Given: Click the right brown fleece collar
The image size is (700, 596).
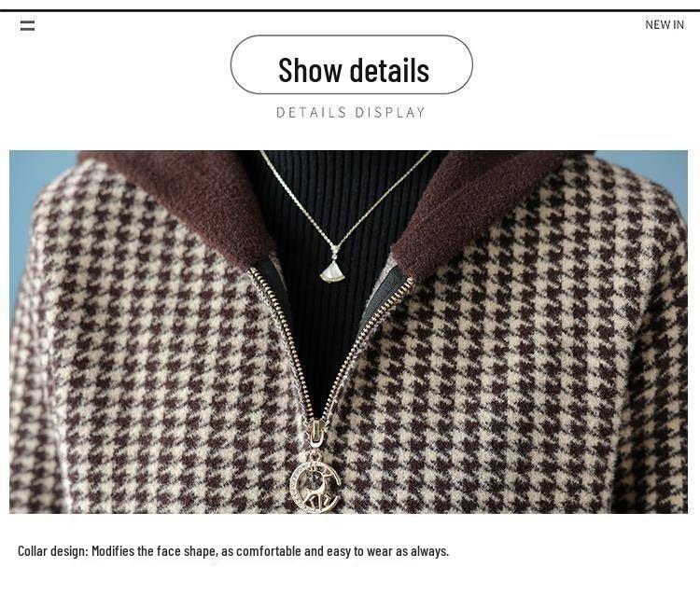Looking at the screenshot, I should click(473, 205).
